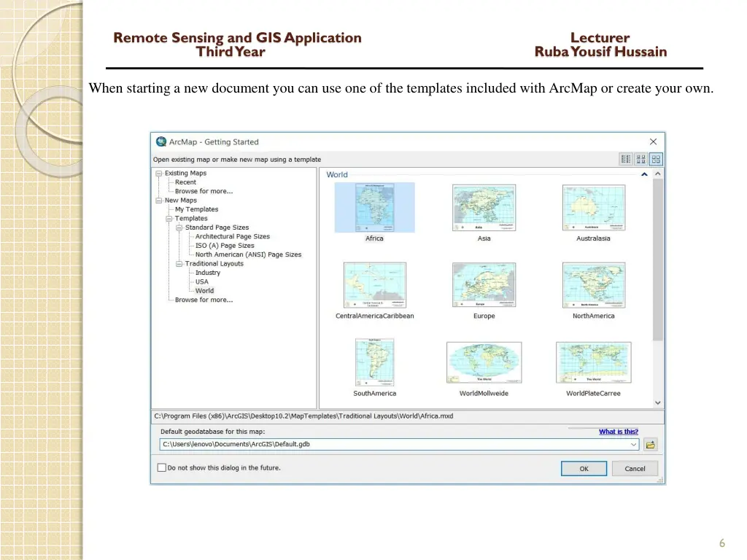Toggle 'Do not show this dialog' checkbox

click(162, 467)
